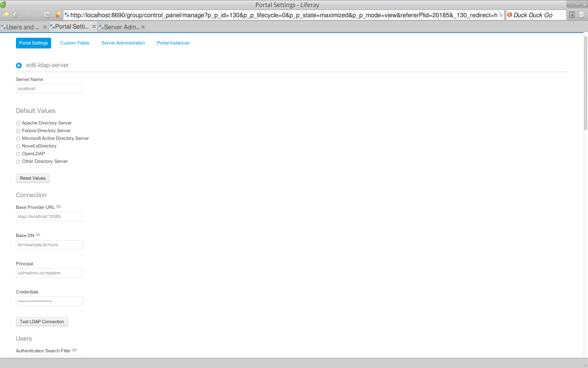The height and width of the screenshot is (368, 588).
Task: Switch to the Users and ... browser tab
Action: 22,27
